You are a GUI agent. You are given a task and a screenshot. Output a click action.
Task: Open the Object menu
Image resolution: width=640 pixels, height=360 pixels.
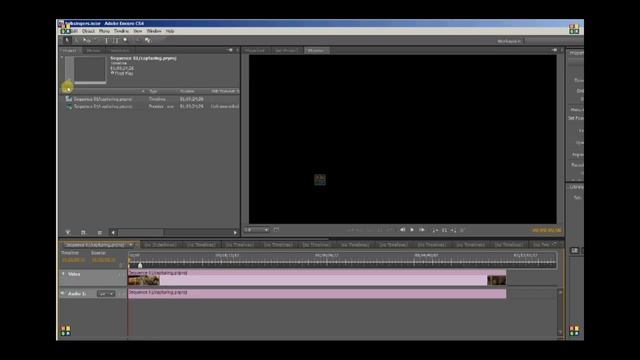pos(88,31)
